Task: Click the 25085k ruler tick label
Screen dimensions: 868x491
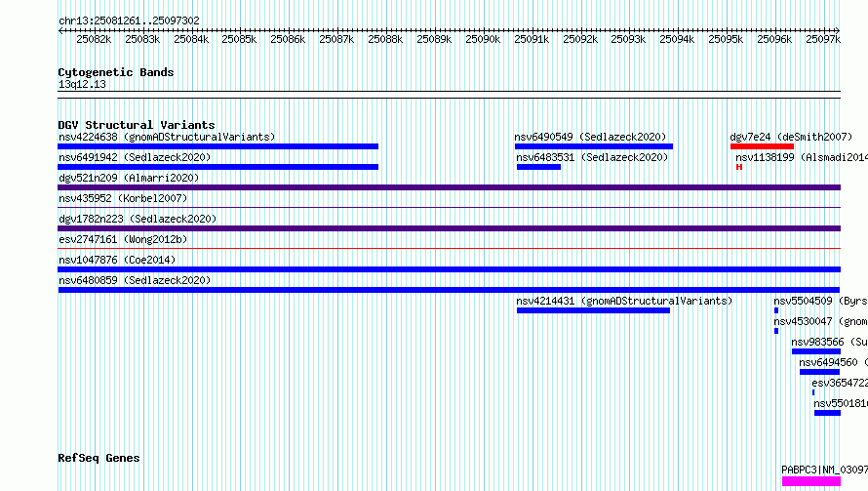Action: coord(239,39)
